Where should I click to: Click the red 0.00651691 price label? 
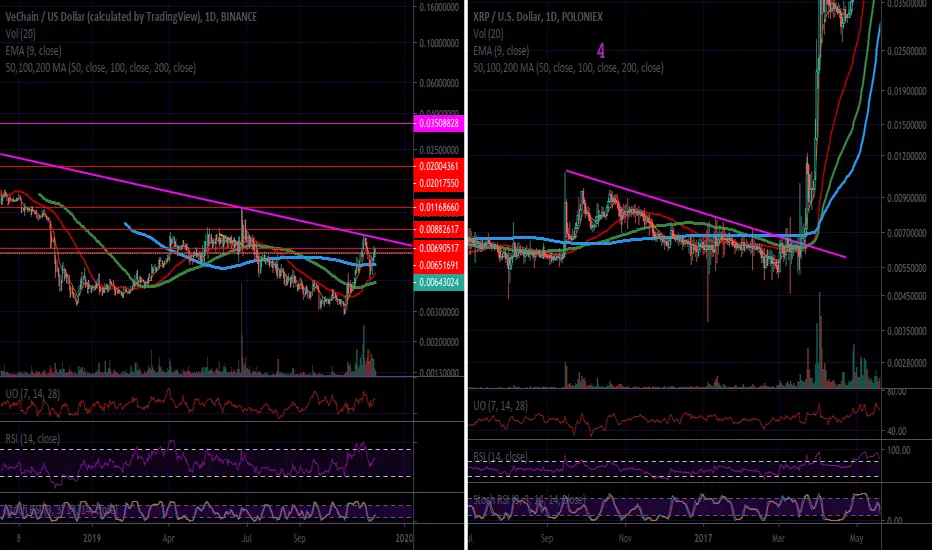click(x=439, y=265)
